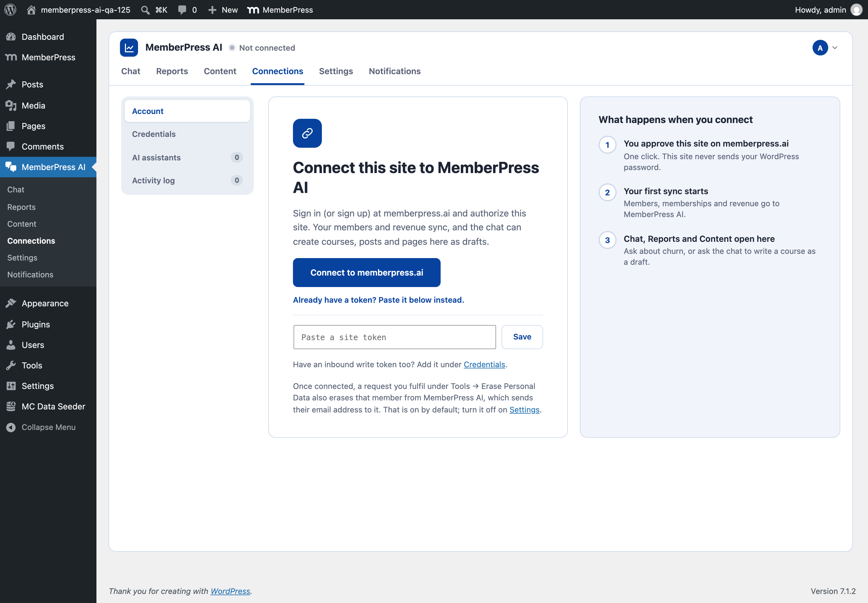Click the MemberPress AI chart logo in the header
868x603 pixels.
pos(129,48)
